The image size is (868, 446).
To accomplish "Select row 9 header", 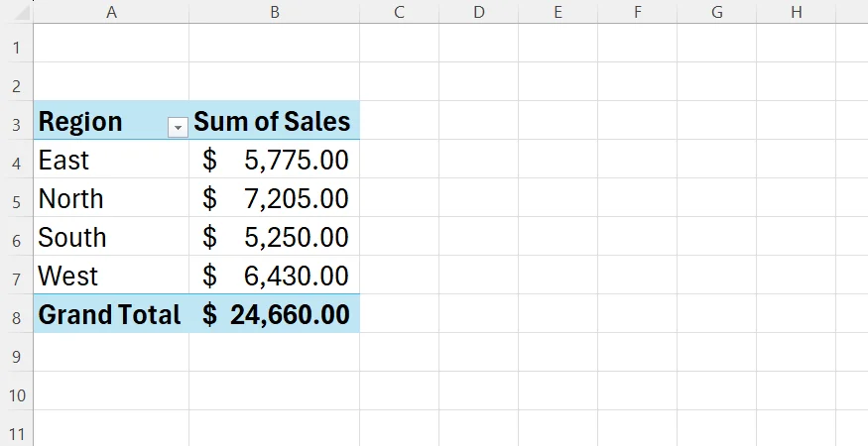I will click(17, 352).
